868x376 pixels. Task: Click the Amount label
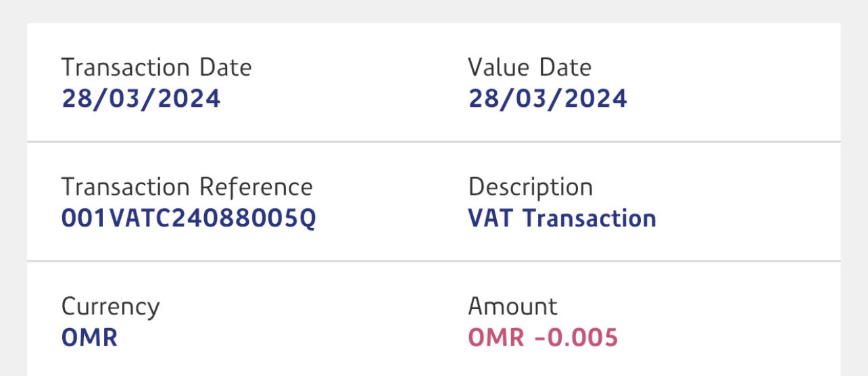[512, 306]
